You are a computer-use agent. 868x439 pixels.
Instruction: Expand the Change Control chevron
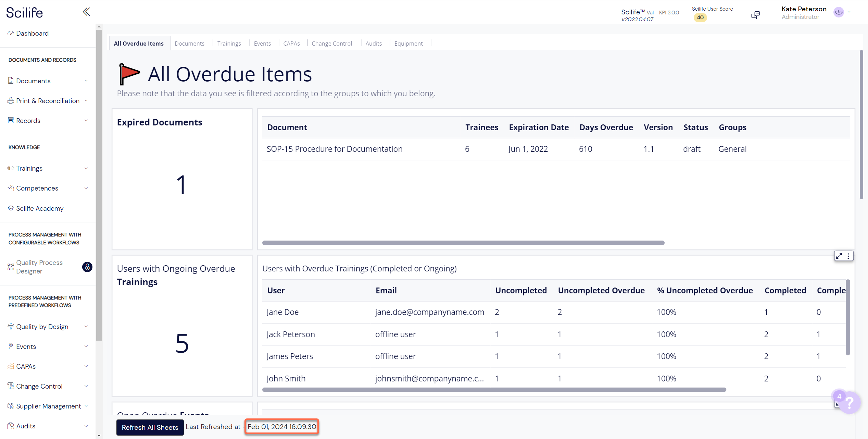(86, 386)
